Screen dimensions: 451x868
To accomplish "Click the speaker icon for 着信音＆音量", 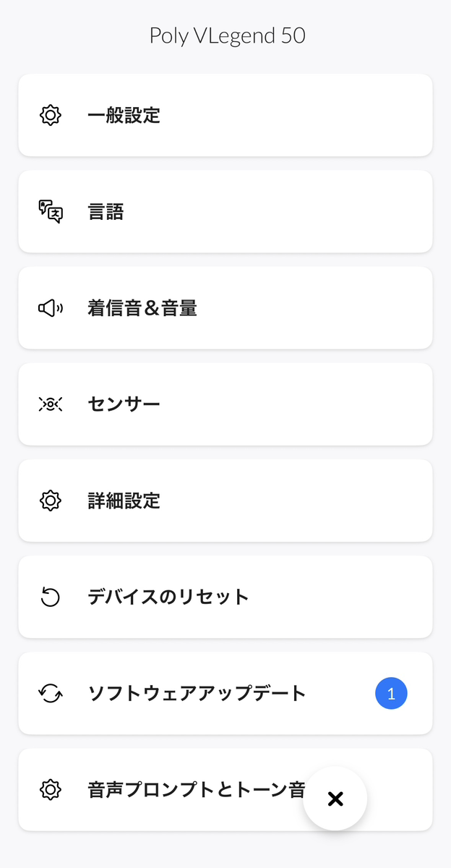I will pyautogui.click(x=50, y=308).
